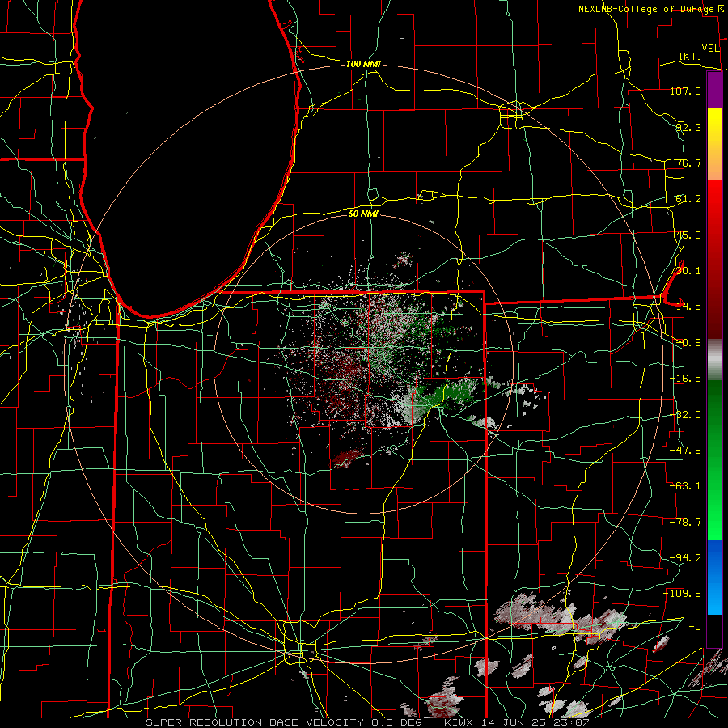Click the -94.2 velocity scale value
This screenshot has height=728, width=728.
[685, 558]
